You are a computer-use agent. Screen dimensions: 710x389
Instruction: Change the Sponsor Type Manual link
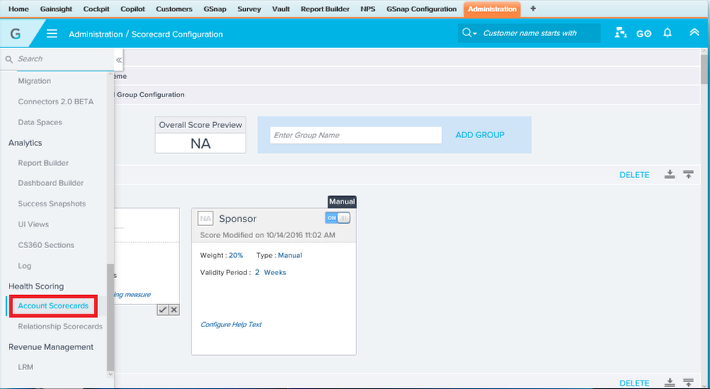click(x=290, y=255)
